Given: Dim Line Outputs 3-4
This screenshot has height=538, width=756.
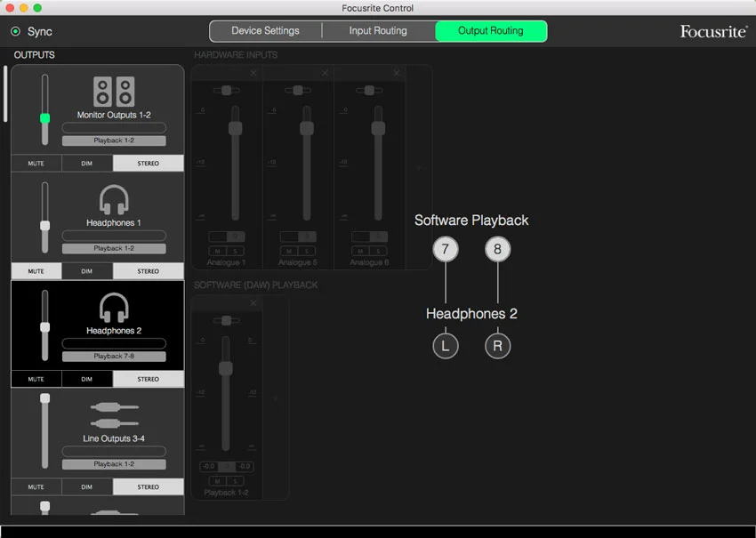Looking at the screenshot, I should click(87, 487).
